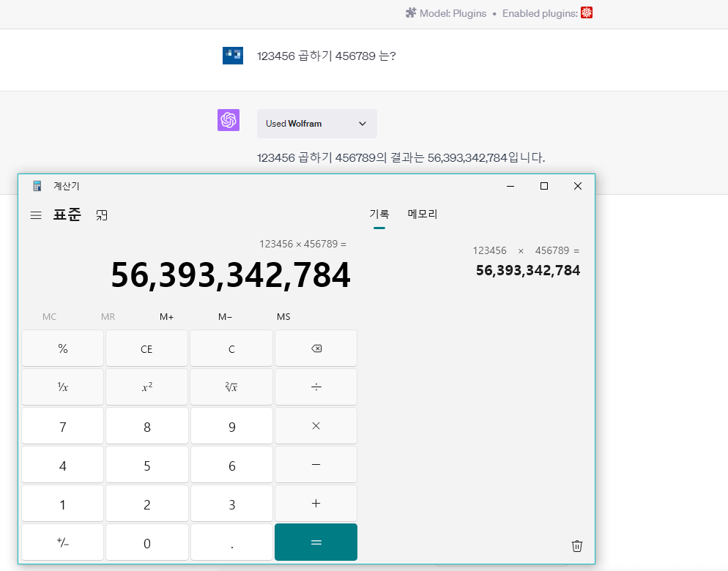Click the multiply operator key

(x=316, y=426)
